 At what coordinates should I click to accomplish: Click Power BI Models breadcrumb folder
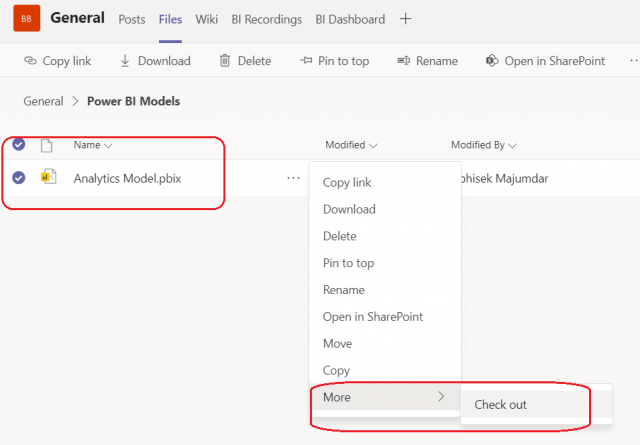tap(133, 101)
